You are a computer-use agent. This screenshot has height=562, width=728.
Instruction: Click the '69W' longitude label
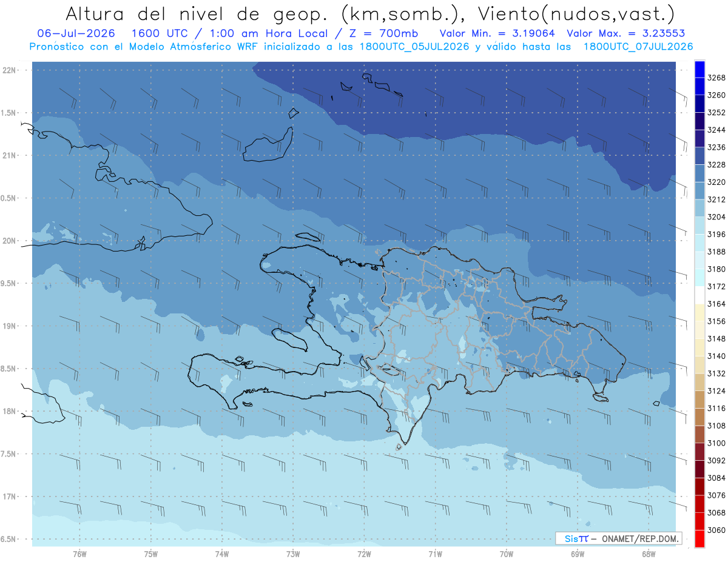point(578,554)
